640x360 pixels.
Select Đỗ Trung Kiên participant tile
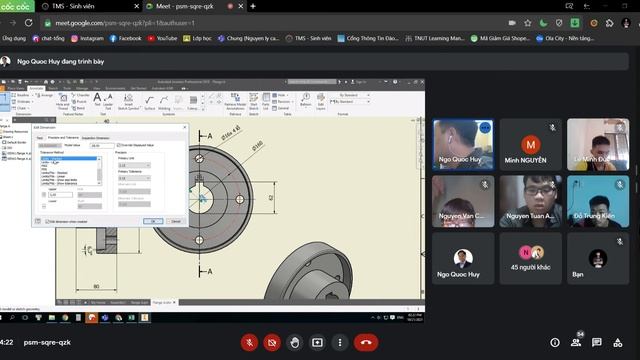pos(598,202)
